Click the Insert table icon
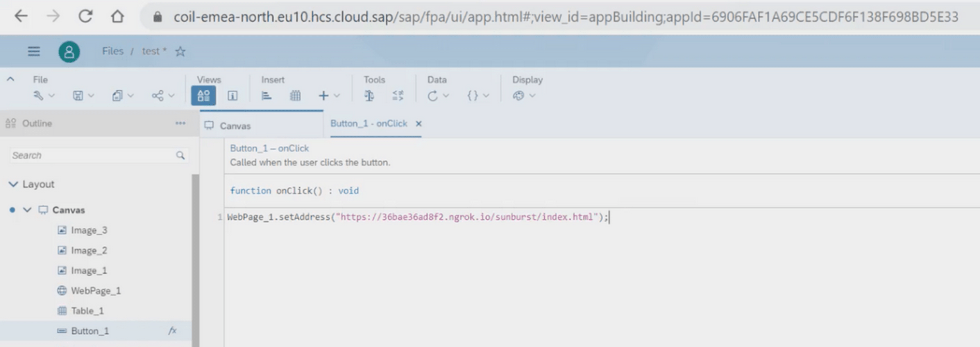Image resolution: width=980 pixels, height=347 pixels. [295, 96]
